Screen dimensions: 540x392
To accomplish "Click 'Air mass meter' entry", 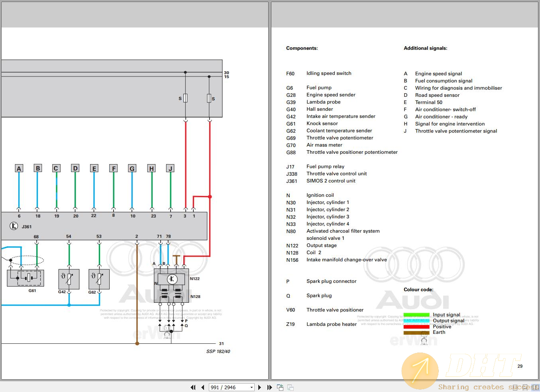I will pos(324,145).
